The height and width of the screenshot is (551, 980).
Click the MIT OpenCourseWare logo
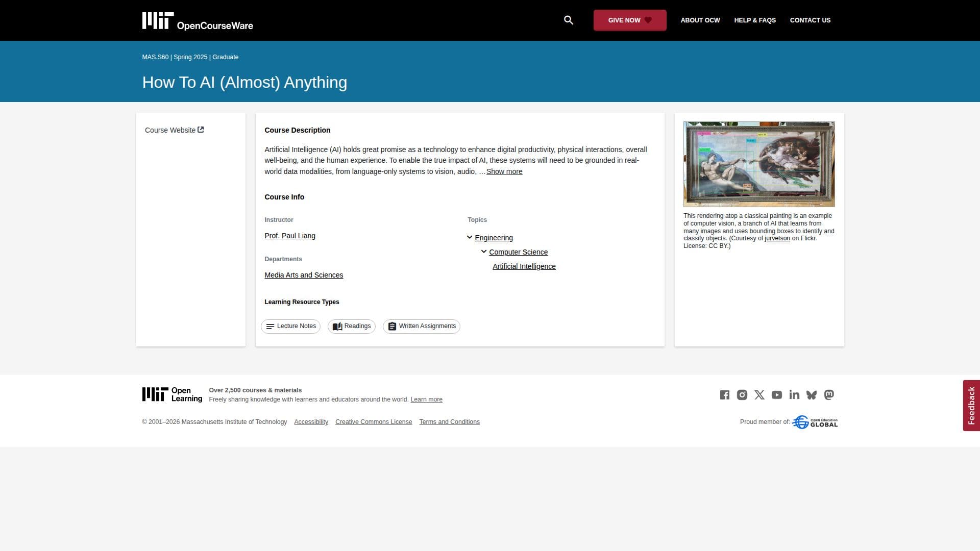point(198,21)
